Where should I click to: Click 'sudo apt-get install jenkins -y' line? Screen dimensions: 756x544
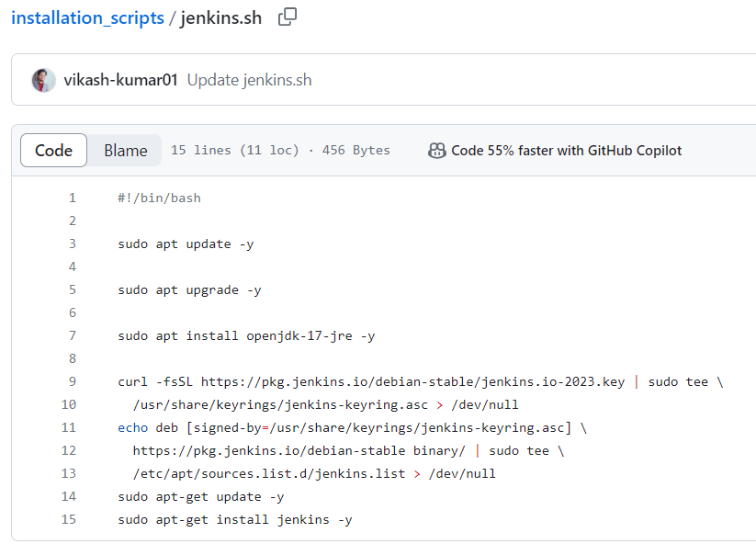point(235,520)
